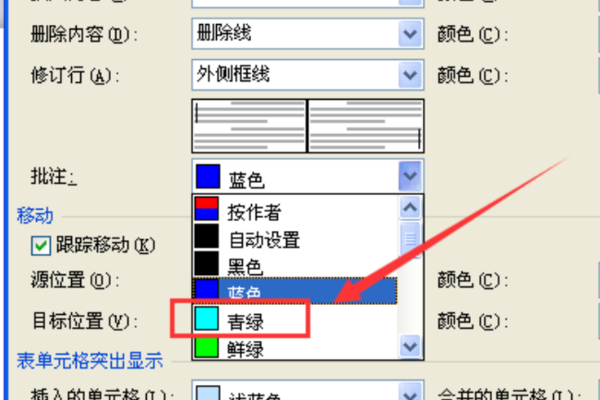Click the color list scroll-up arrow
The width and height of the screenshot is (600, 400).
[410, 207]
